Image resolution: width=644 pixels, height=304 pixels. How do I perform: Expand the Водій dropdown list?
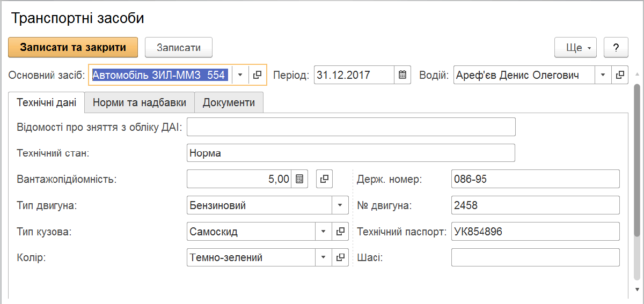[603, 75]
